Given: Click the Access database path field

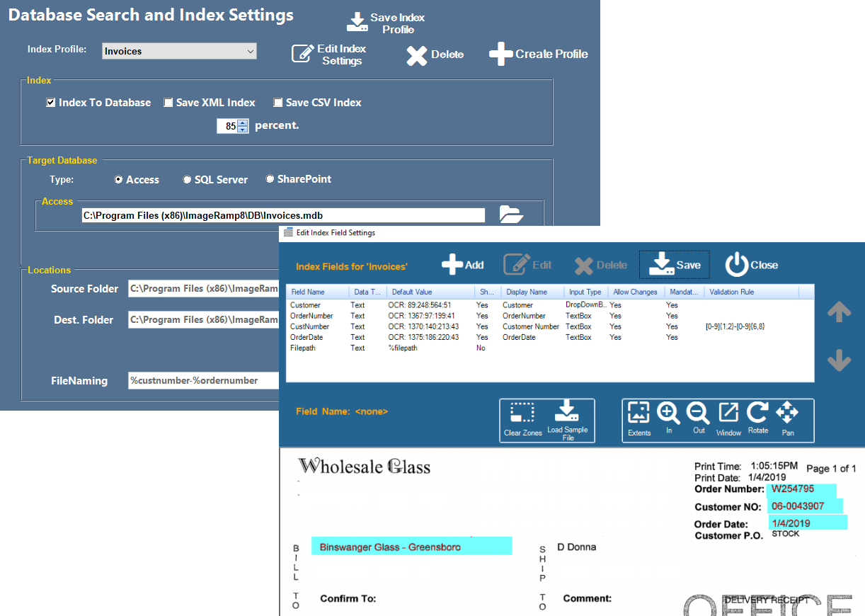Looking at the screenshot, I should click(x=283, y=215).
